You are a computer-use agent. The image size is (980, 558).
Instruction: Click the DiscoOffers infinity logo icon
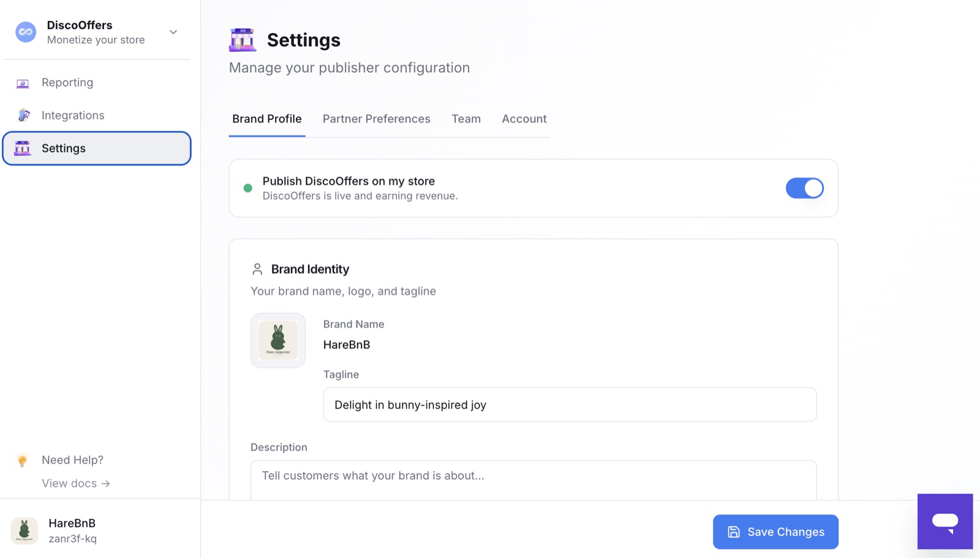(26, 32)
